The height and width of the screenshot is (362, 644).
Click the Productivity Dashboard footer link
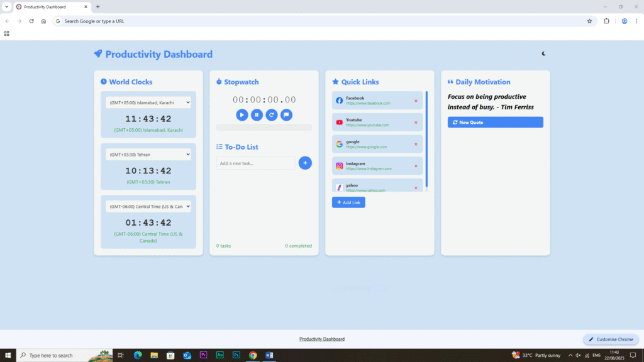coord(322,339)
